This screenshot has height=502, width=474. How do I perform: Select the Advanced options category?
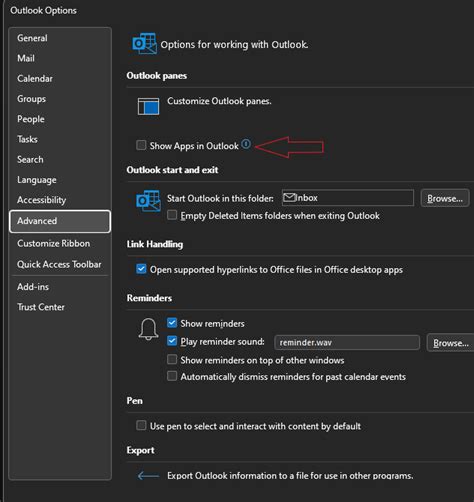60,221
